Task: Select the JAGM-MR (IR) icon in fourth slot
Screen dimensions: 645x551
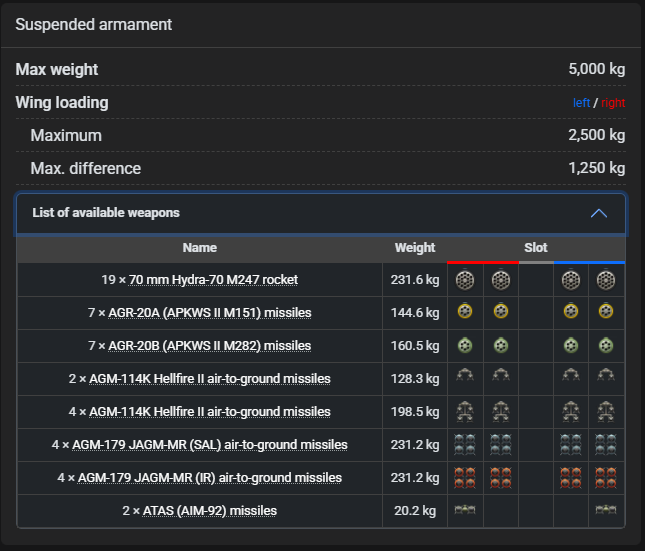Action: click(571, 477)
